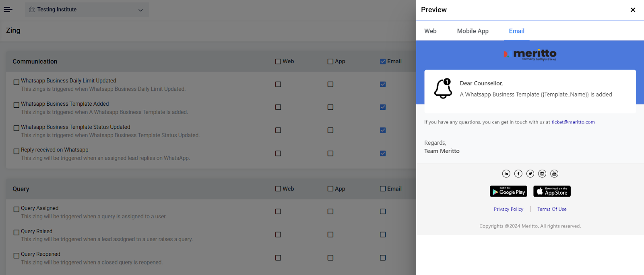The height and width of the screenshot is (275, 644).
Task: Close the Preview panel
Action: point(633,10)
